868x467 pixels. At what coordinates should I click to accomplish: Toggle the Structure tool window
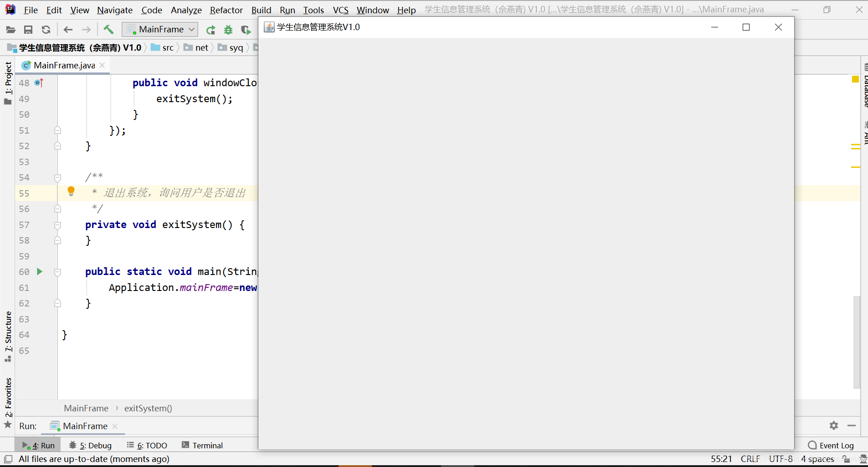point(8,336)
